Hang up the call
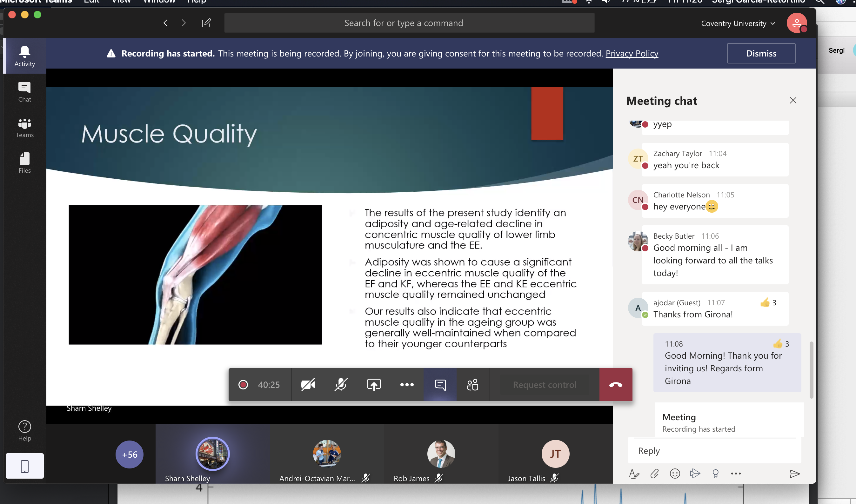Image resolution: width=856 pixels, height=504 pixels. click(x=616, y=384)
